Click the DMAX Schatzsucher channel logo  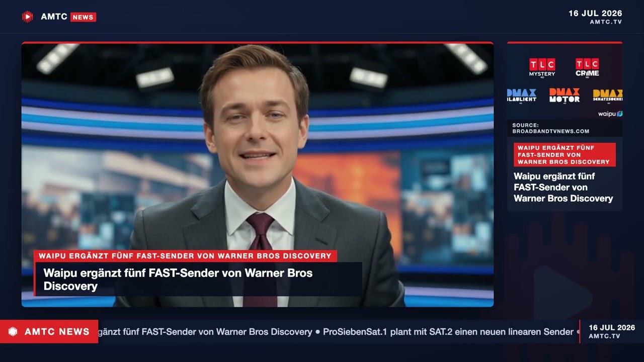point(608,96)
